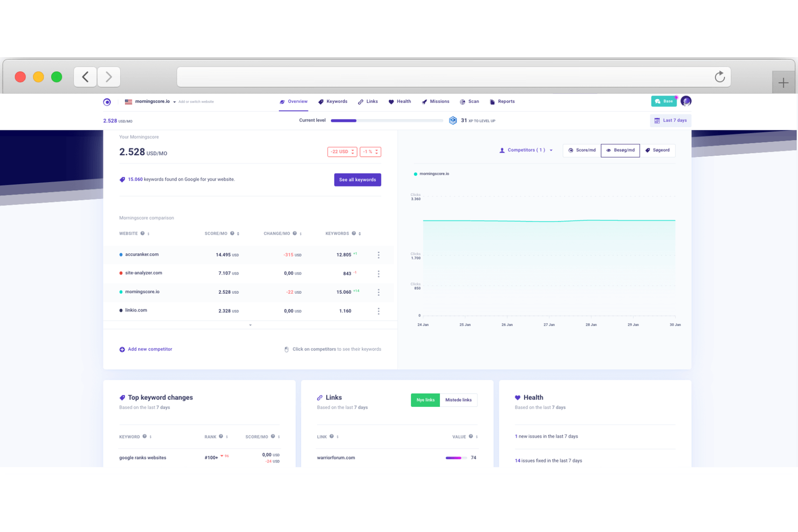Switch chart view to Score/md
Screen dimensions: 798x532
581,150
